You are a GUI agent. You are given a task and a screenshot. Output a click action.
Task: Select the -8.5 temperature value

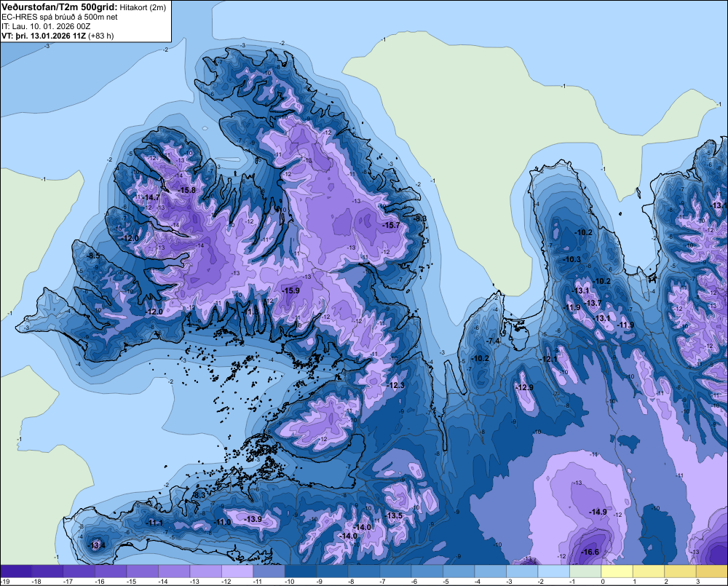(x=93, y=256)
